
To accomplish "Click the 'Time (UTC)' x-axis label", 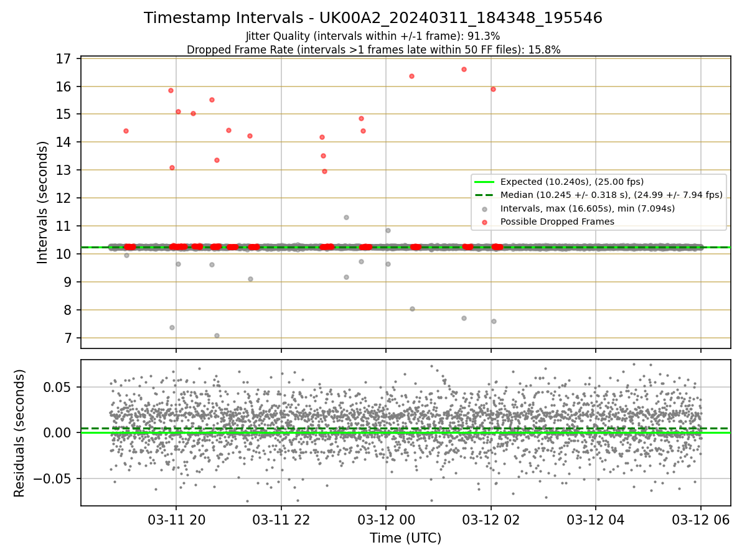I will (x=405, y=538).
